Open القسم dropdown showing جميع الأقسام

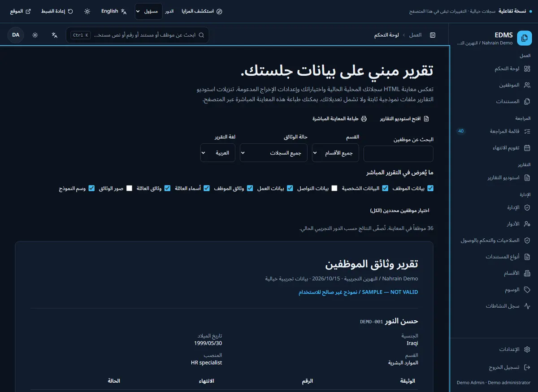(335, 153)
